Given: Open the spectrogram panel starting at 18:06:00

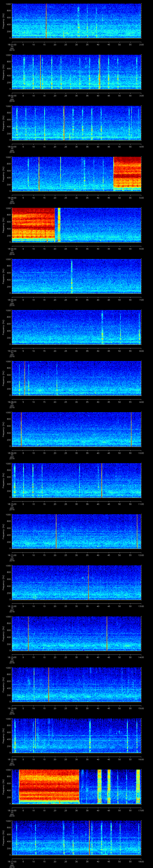Looking at the screenshot, I should click(x=76, y=276).
